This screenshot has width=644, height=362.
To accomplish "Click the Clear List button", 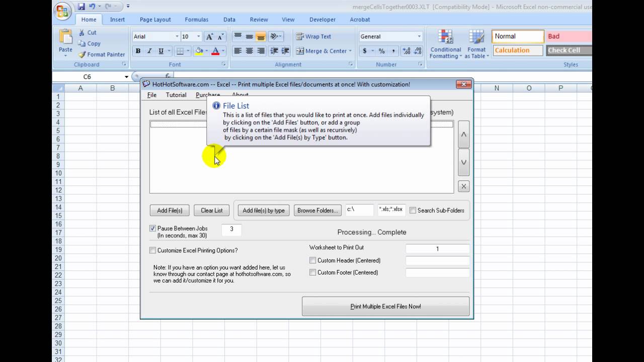I will click(x=212, y=210).
